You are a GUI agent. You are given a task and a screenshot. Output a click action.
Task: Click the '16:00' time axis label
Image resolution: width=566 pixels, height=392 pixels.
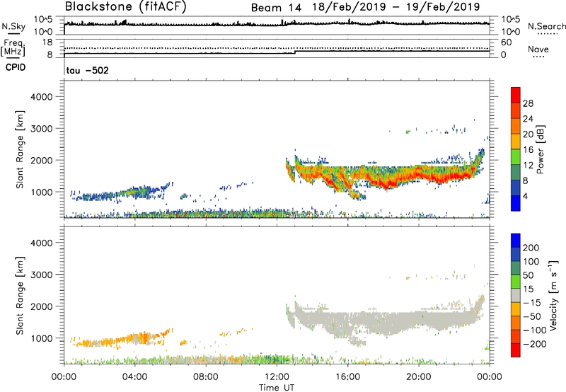click(x=347, y=377)
